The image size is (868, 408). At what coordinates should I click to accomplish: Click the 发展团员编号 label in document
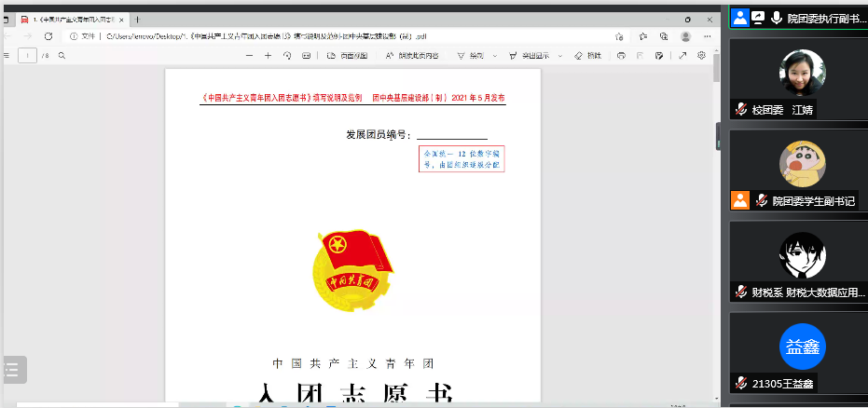point(379,135)
